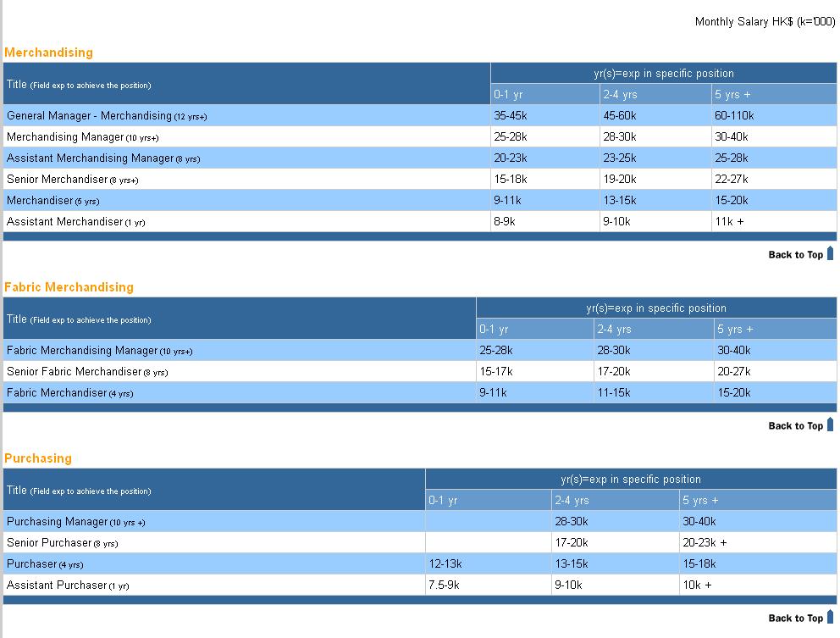The image size is (840, 638).
Task: Click the up-arrow icon below Fabric Merchandising table
Action: (830, 424)
